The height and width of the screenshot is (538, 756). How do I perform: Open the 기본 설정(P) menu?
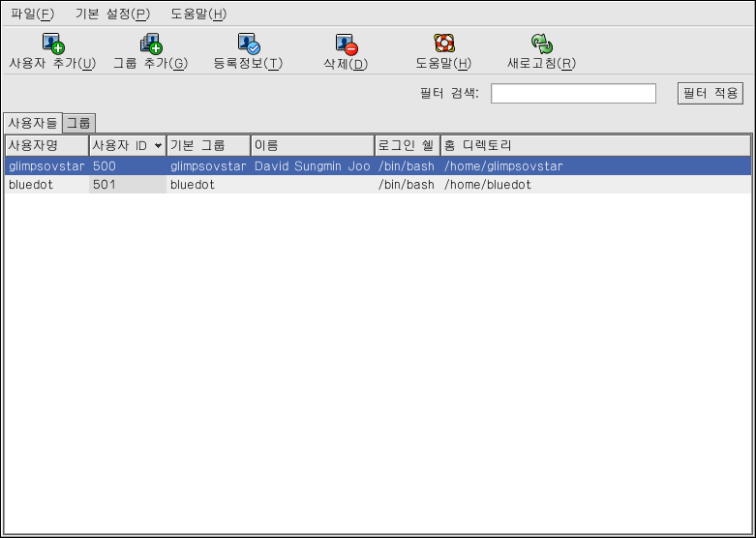pos(112,14)
